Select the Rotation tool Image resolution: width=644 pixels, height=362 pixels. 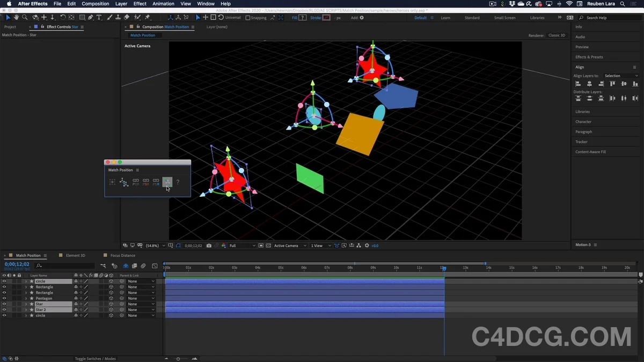(x=63, y=18)
